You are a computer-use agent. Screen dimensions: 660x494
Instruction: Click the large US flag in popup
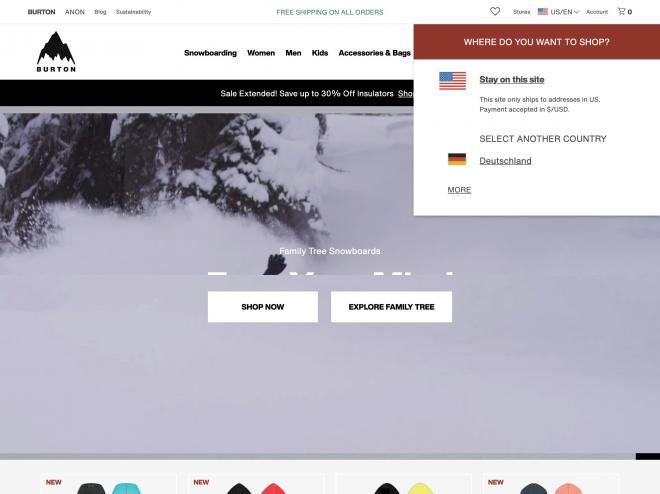coord(452,81)
